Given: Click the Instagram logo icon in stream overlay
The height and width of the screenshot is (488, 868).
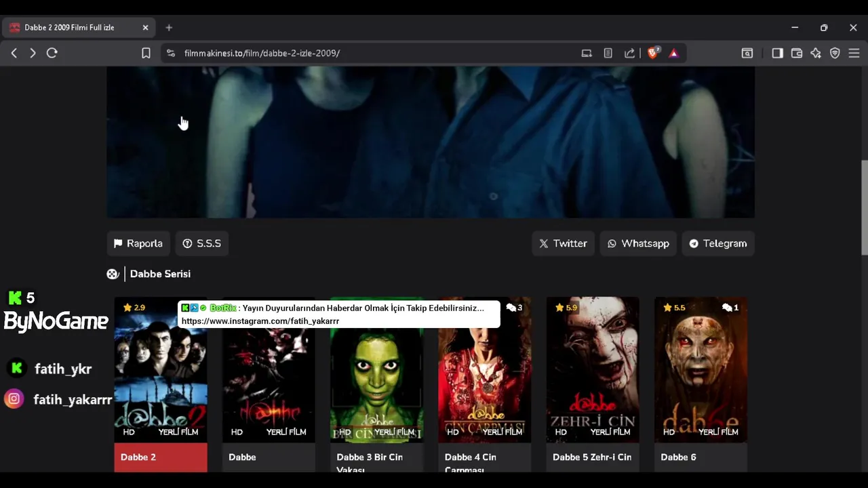Looking at the screenshot, I should click(14, 399).
